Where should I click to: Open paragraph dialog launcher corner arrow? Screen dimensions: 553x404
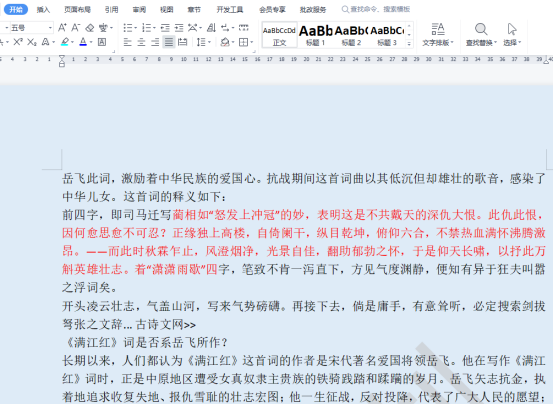point(254,52)
